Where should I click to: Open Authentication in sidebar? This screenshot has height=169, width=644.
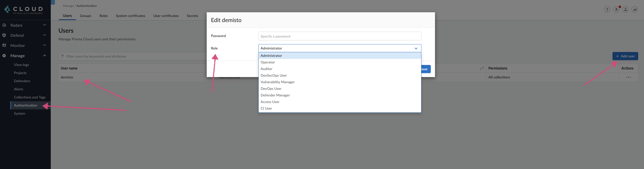pos(30,105)
